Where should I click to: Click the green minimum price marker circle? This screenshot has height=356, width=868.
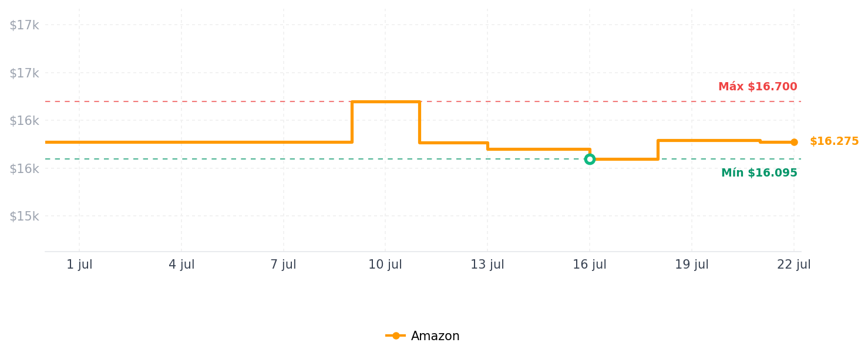point(590,159)
